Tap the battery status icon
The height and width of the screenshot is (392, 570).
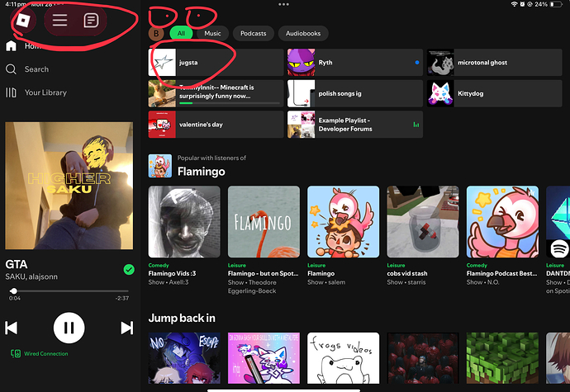click(556, 4)
